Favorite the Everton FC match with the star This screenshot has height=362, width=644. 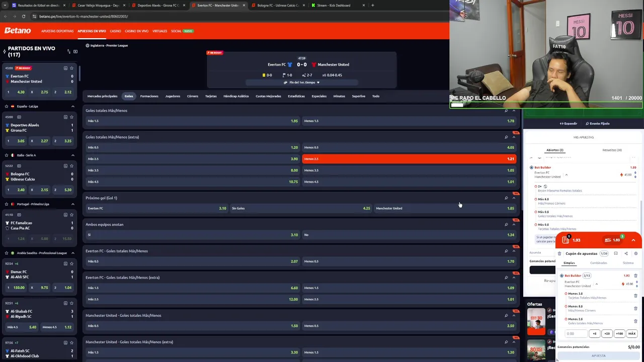coord(71,68)
